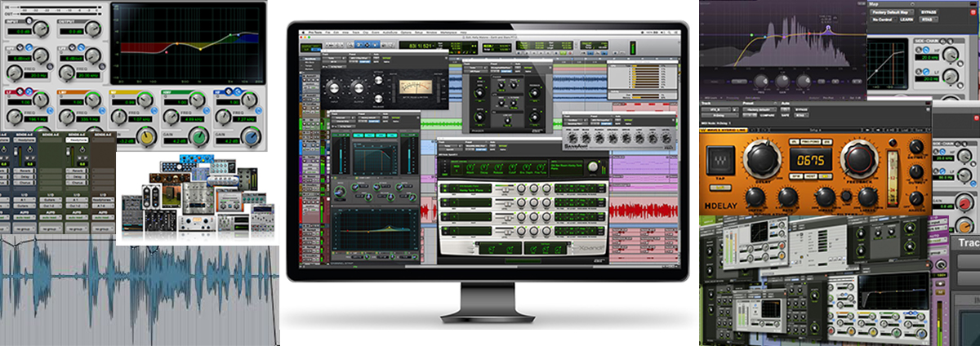Screen dimensions: 980x346
Task: Click COMPARE in the H-Delay window header
Action: (x=767, y=115)
